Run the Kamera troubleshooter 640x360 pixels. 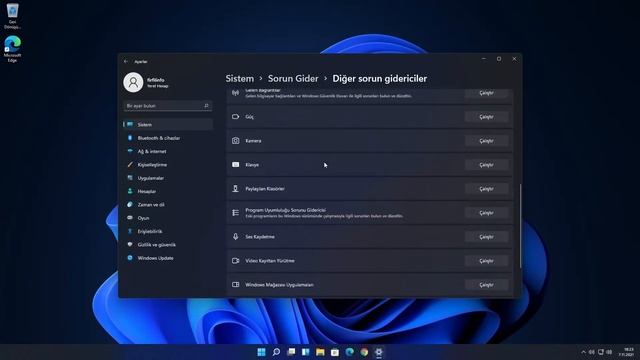(x=486, y=141)
